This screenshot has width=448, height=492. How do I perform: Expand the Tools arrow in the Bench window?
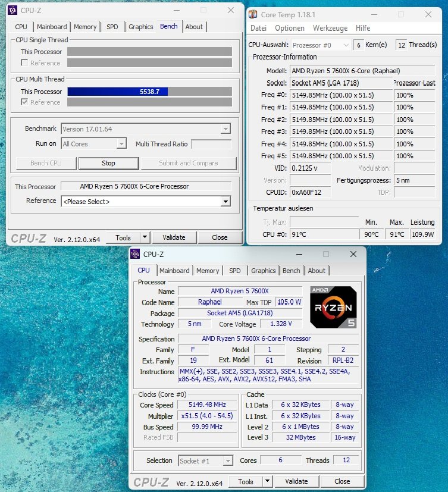pos(145,237)
